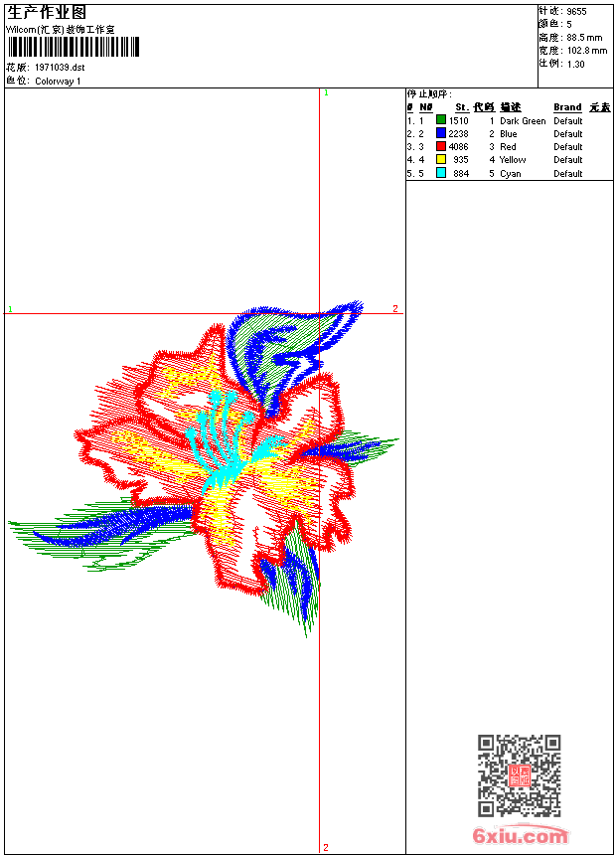Click the green leaf at lower left
Image resolution: width=616 pixels, height=855 pixels.
click(103, 535)
